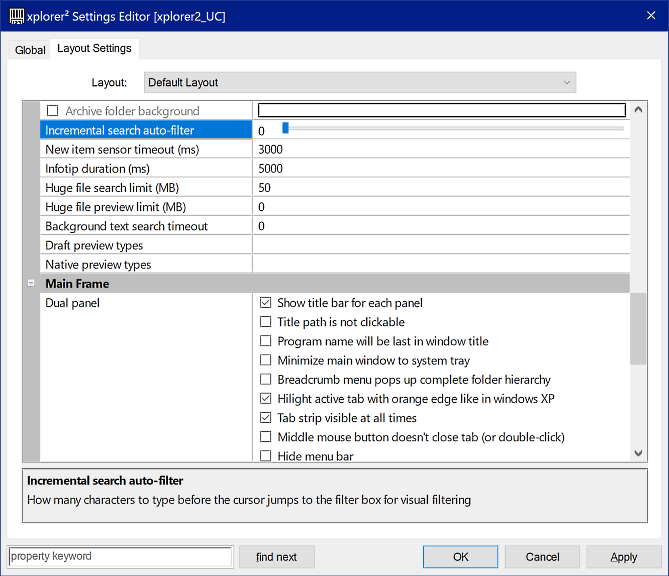Viewport: 669px width, 576px height.
Task: Enable Program name last in window title
Action: tap(265, 341)
